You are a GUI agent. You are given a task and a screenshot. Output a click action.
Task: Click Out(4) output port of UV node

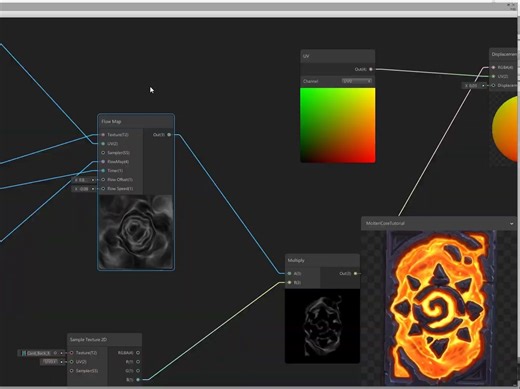371,69
